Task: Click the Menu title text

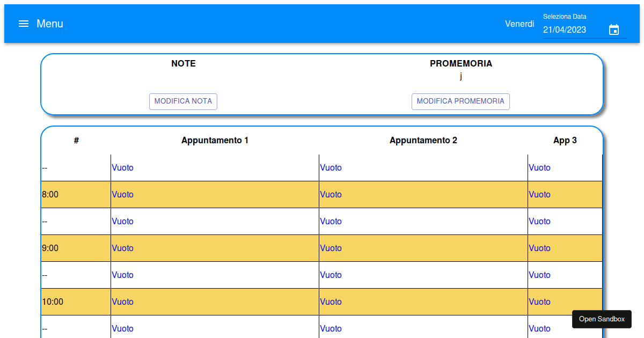Action: pos(50,24)
